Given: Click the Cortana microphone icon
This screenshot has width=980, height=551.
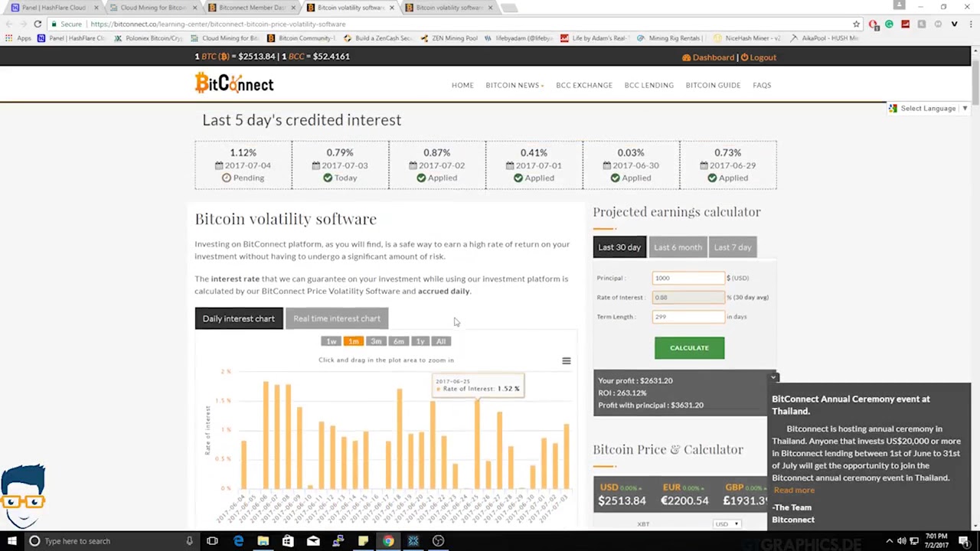Looking at the screenshot, I should click(x=189, y=541).
